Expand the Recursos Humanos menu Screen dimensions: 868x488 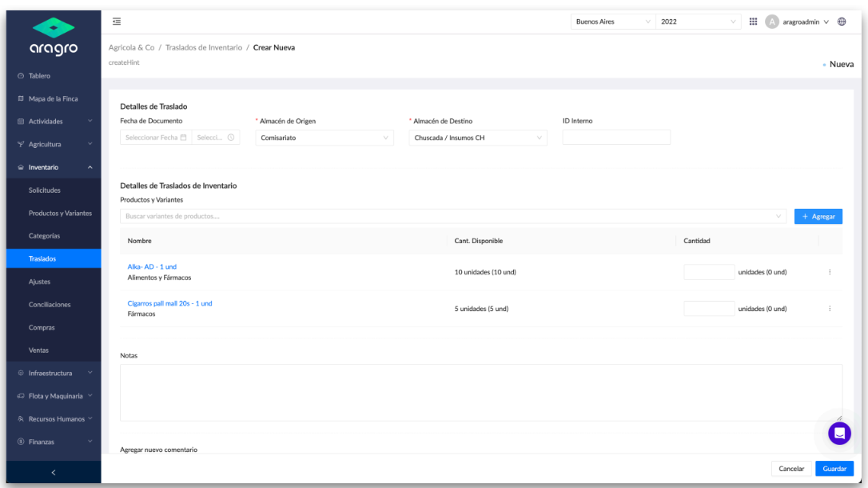pyautogui.click(x=54, y=418)
